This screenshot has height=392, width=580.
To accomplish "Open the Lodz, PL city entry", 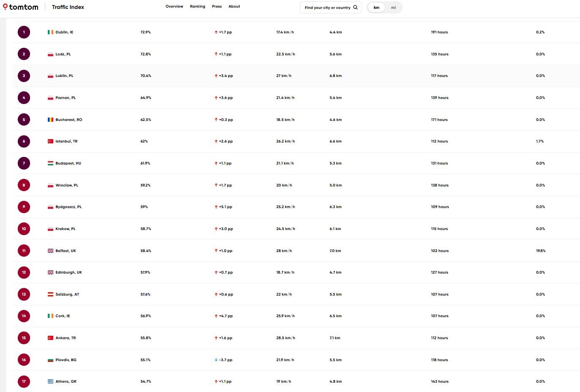I will (63, 54).
